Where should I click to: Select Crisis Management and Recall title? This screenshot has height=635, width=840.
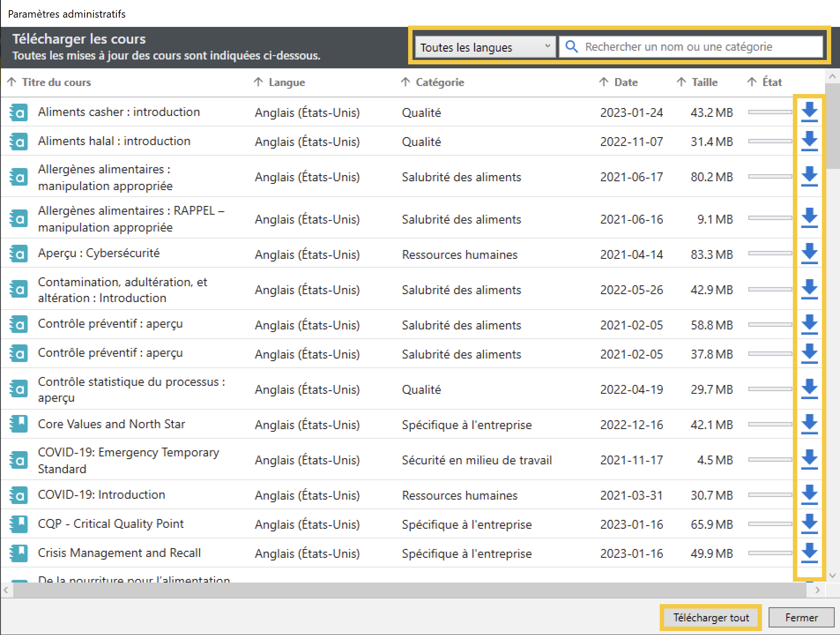point(119,553)
